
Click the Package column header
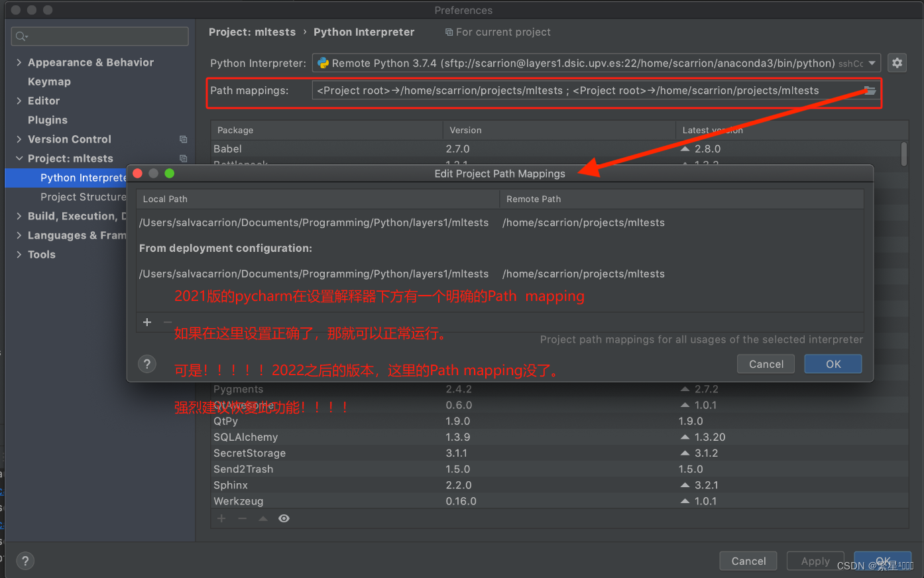pyautogui.click(x=327, y=130)
